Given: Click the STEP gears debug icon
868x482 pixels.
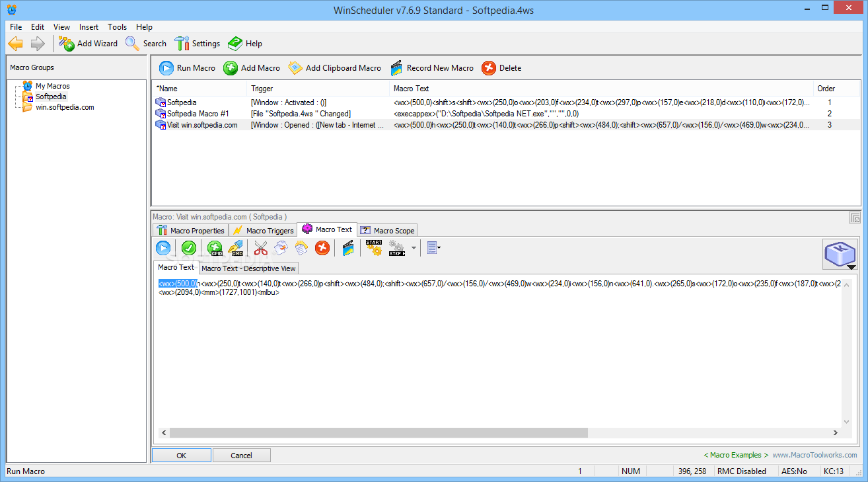Looking at the screenshot, I should click(x=397, y=248).
